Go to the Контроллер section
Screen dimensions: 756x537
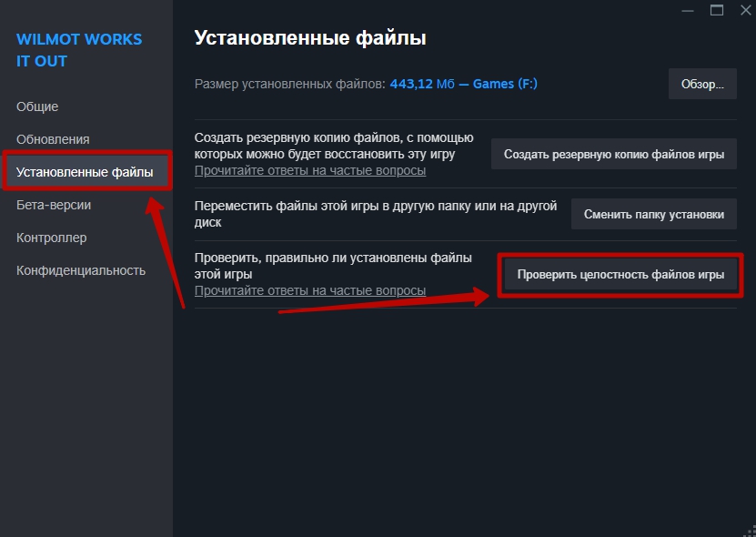click(52, 238)
